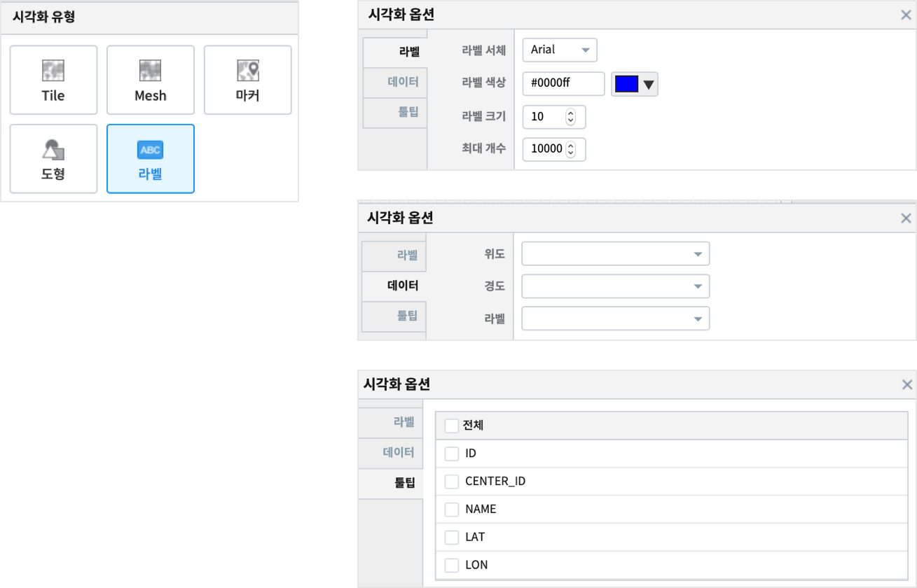Select the Mesh visualization type
The image size is (917, 588).
point(151,80)
